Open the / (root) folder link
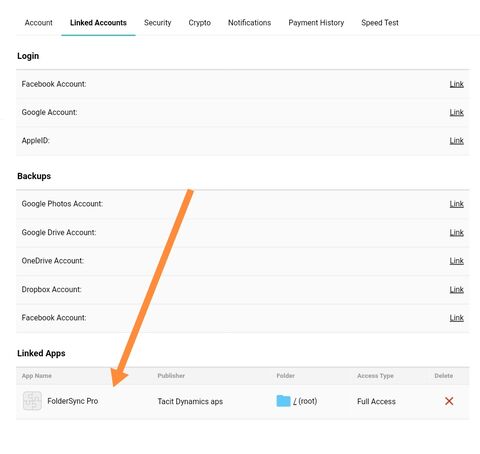480x454 pixels. (x=305, y=401)
